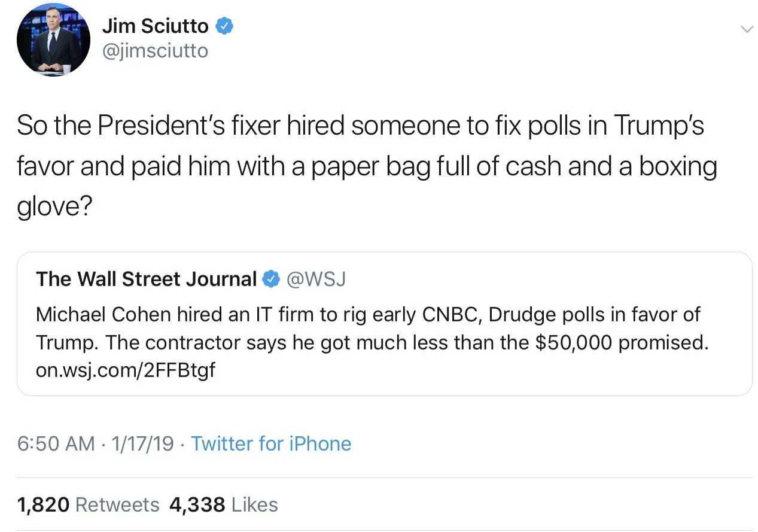Click the Retweets label
The width and height of the screenshot is (758, 532).
coord(117,504)
